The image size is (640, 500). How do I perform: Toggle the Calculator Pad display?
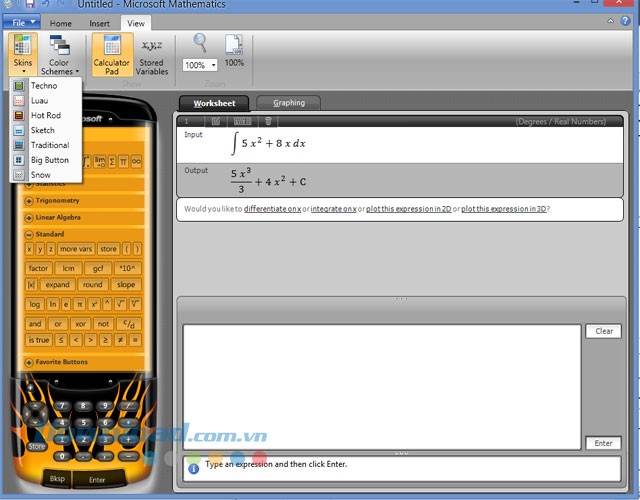click(112, 53)
